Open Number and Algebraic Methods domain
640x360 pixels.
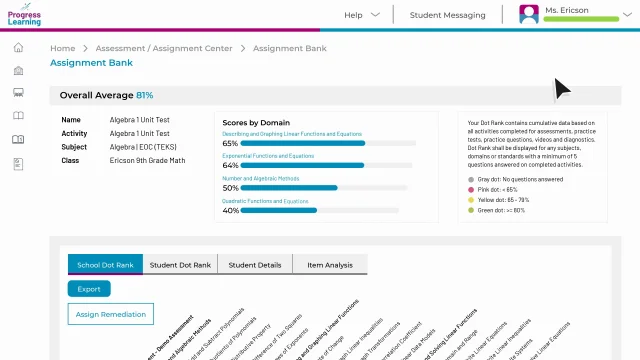[x=260, y=178]
